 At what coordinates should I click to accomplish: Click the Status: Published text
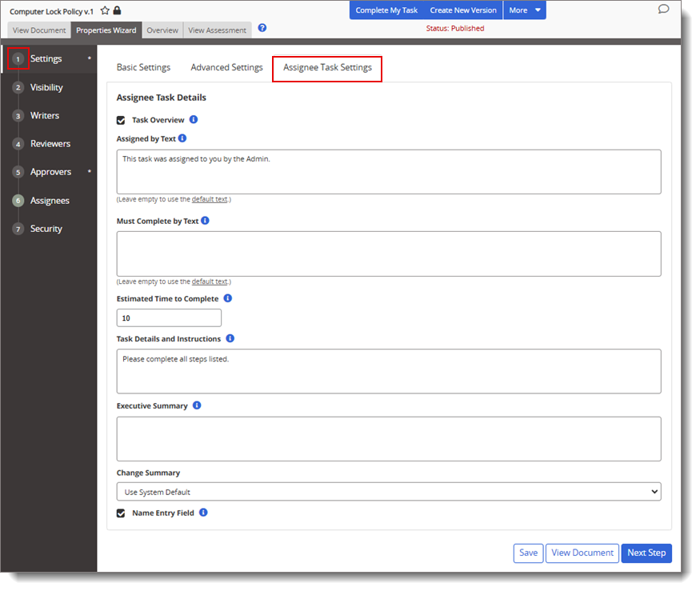tap(455, 28)
